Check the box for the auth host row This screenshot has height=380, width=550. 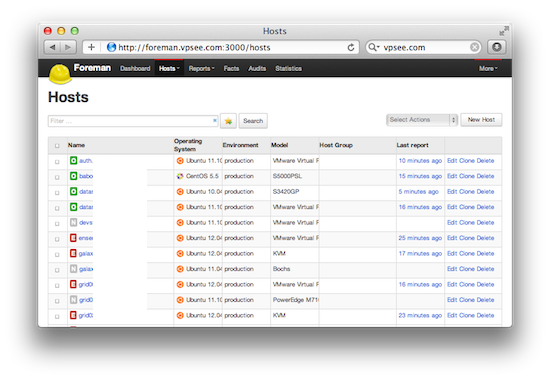point(57,162)
